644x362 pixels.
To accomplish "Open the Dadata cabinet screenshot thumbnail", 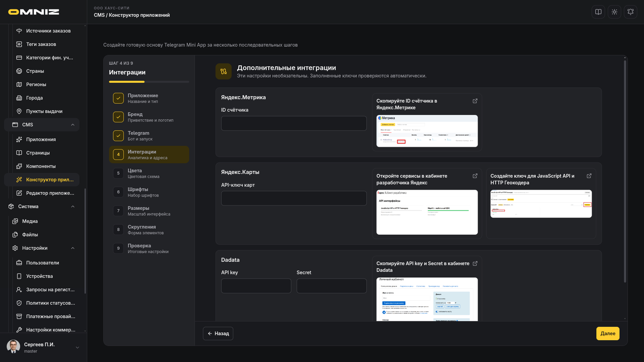I will 427,299.
